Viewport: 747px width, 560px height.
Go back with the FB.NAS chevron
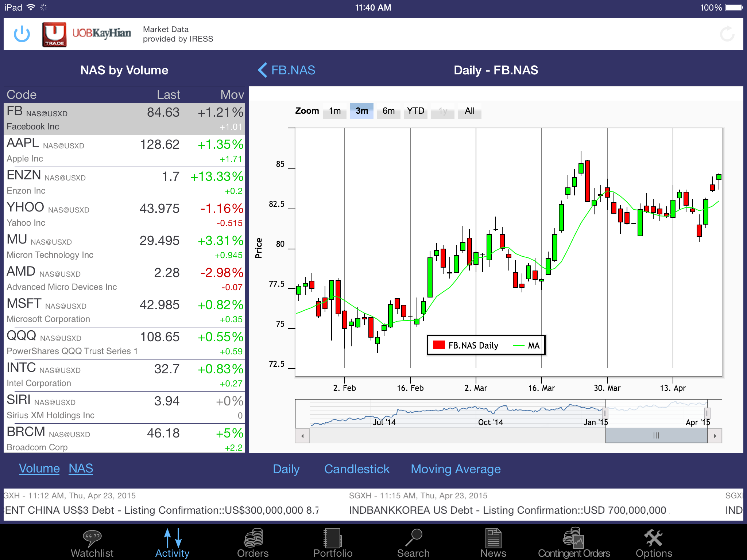pos(286,70)
